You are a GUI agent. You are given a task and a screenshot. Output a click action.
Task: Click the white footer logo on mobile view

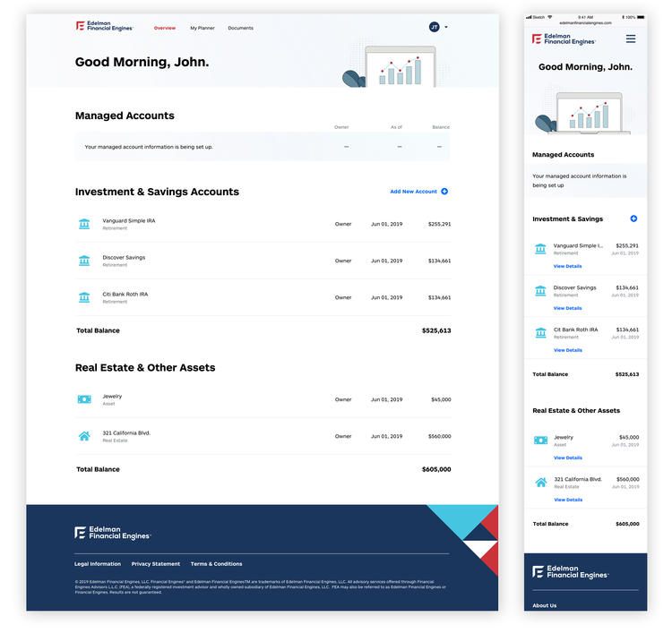(571, 572)
